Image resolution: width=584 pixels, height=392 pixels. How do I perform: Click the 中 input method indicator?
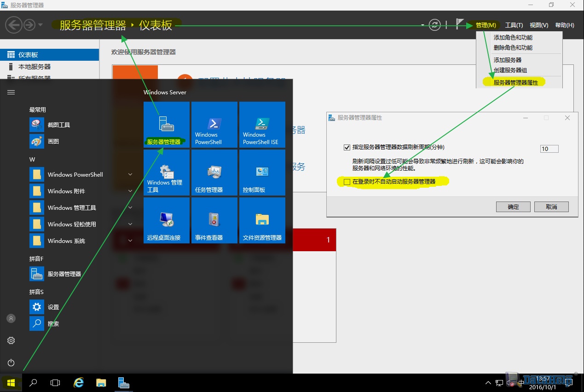click(x=521, y=383)
